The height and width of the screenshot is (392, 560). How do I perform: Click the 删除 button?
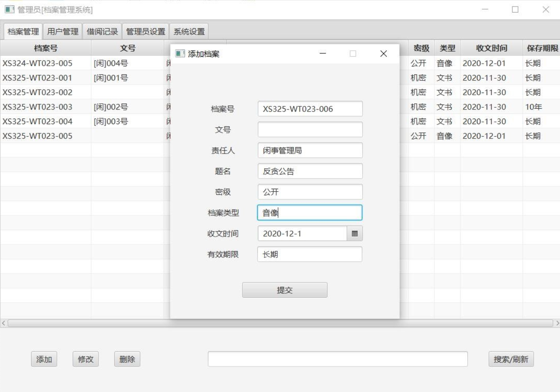(x=127, y=359)
